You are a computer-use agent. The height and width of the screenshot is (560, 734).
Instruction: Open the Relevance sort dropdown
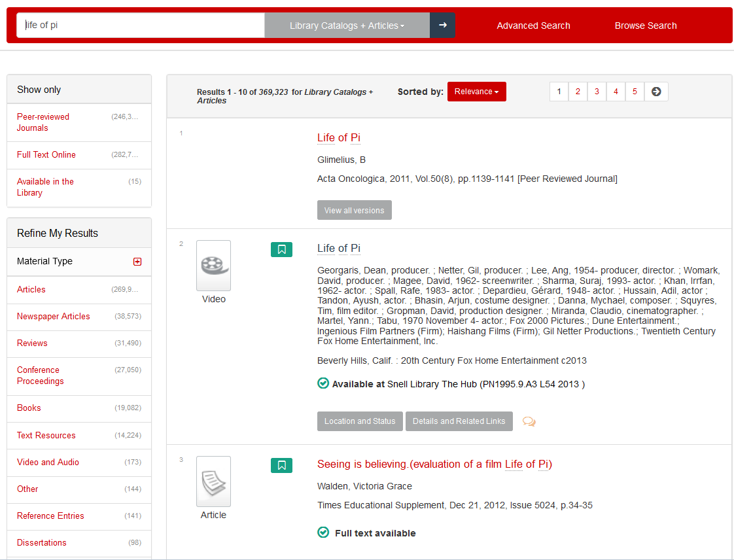(476, 92)
